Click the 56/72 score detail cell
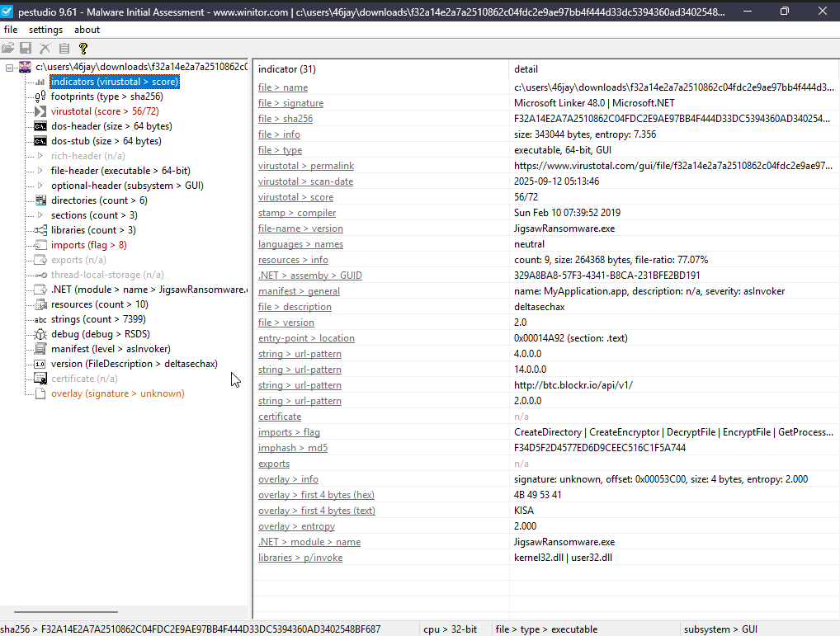The image size is (840, 636). 526,197
